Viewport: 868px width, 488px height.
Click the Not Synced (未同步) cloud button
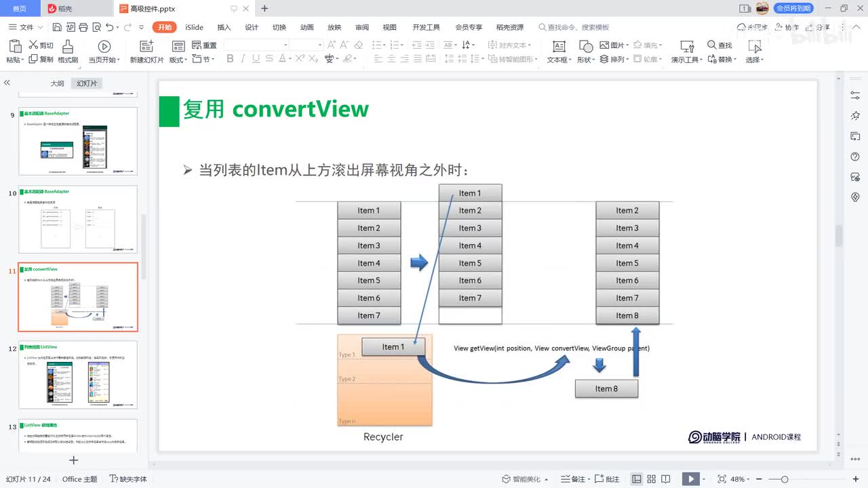click(x=752, y=27)
